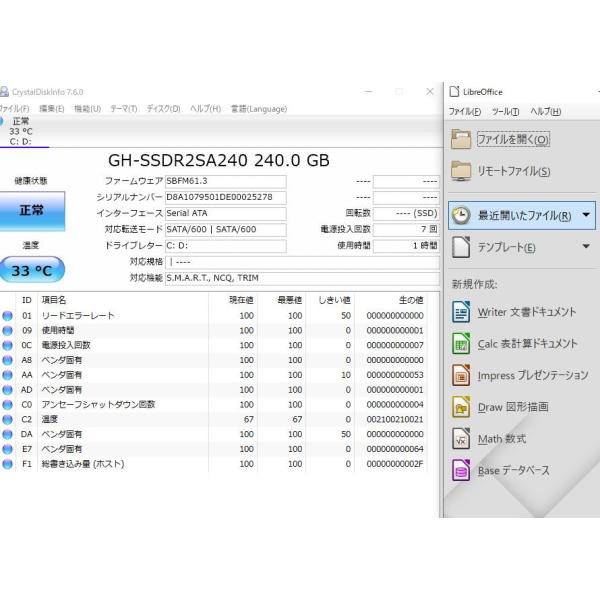Click status orb for row F1 総書き込み量
The width and height of the screenshot is (600, 600).
(x=7, y=464)
